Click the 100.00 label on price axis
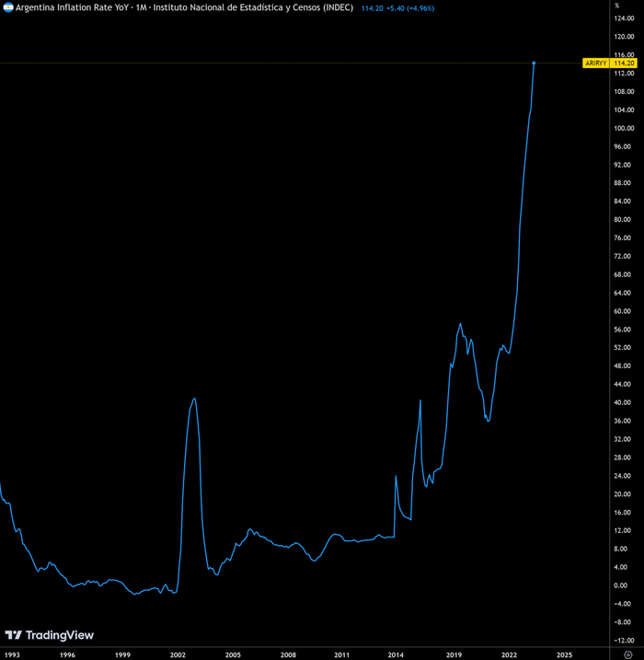The height and width of the screenshot is (660, 644). point(625,128)
